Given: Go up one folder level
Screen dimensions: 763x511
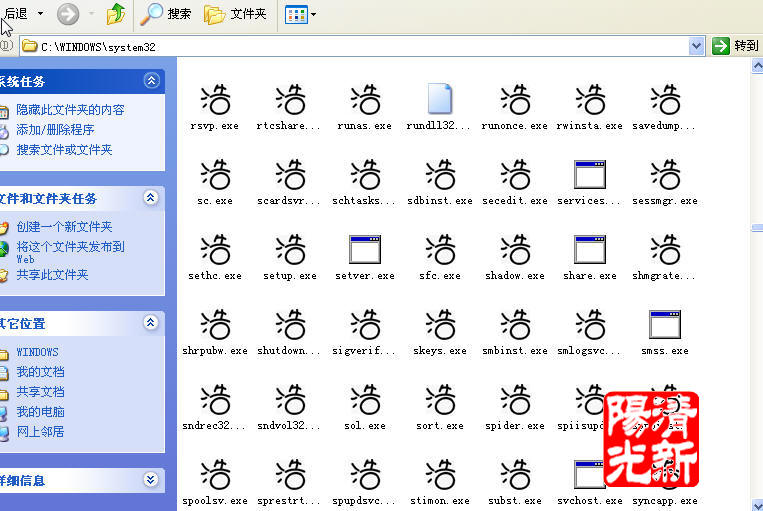Looking at the screenshot, I should pyautogui.click(x=116, y=14).
